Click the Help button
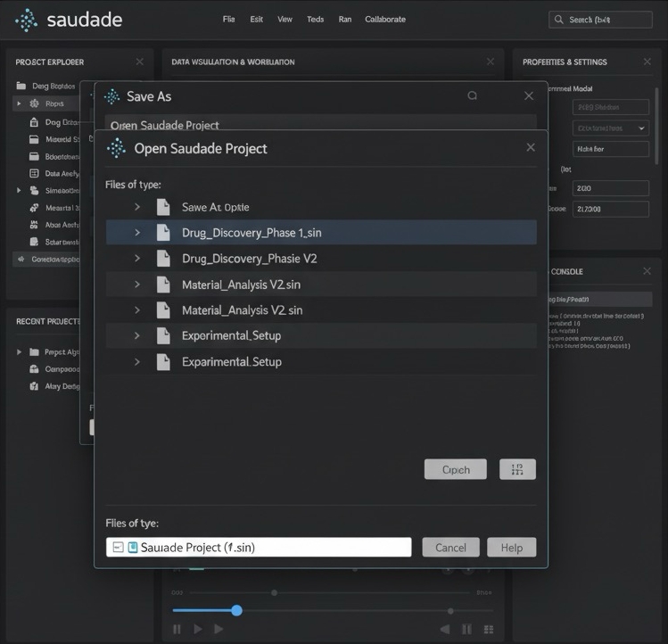The height and width of the screenshot is (644, 668). (511, 548)
